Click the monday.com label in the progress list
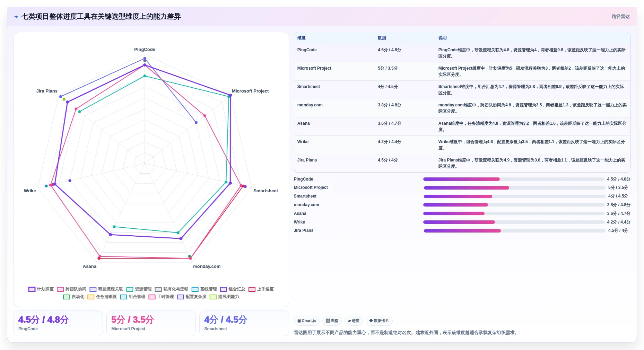Image resolution: width=644 pixels, height=350 pixels. (x=306, y=205)
